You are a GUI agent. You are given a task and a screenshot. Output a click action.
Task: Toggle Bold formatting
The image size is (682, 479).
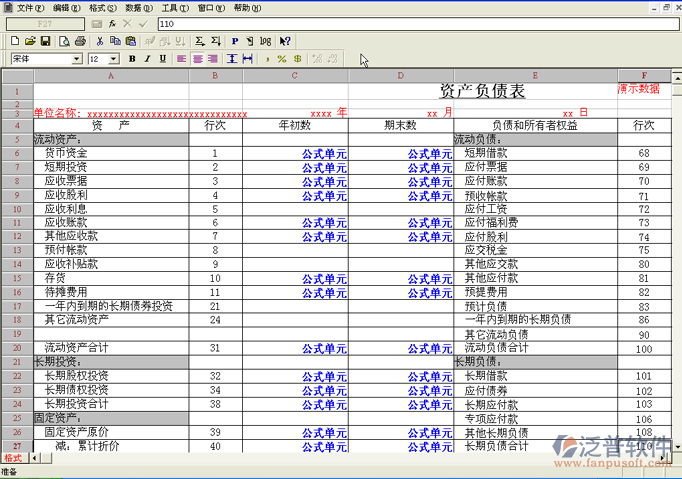pos(132,59)
